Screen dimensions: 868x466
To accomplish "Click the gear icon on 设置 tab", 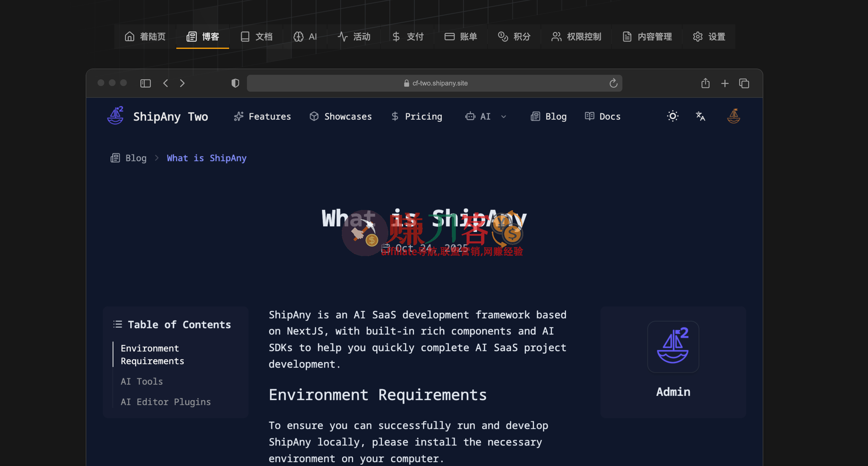I will (698, 36).
